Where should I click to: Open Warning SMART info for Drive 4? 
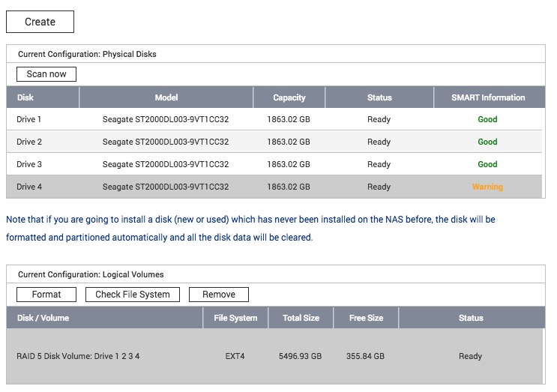[x=487, y=187]
